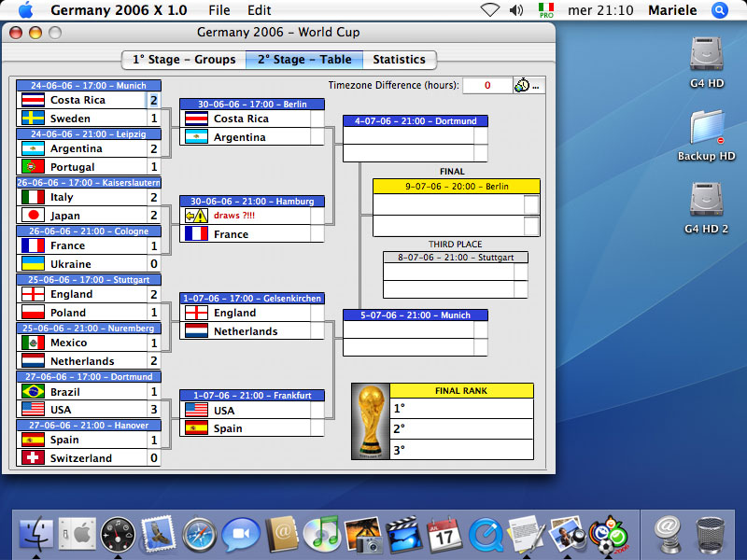
Task: Launch iTunes from the Dock
Action: (x=322, y=535)
